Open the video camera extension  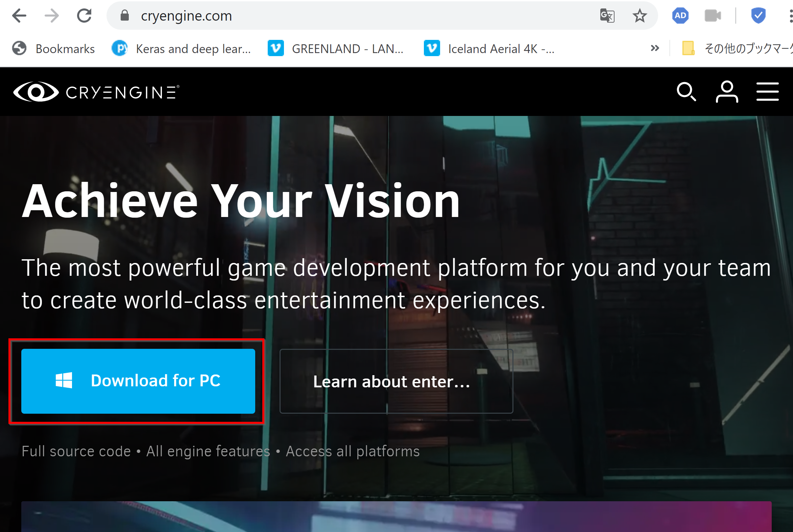pos(713,16)
